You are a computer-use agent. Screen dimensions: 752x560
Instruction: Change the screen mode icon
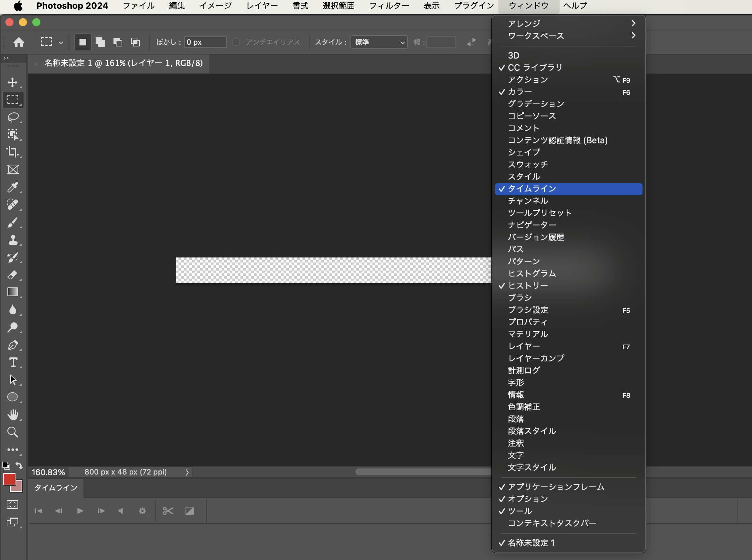click(x=12, y=522)
